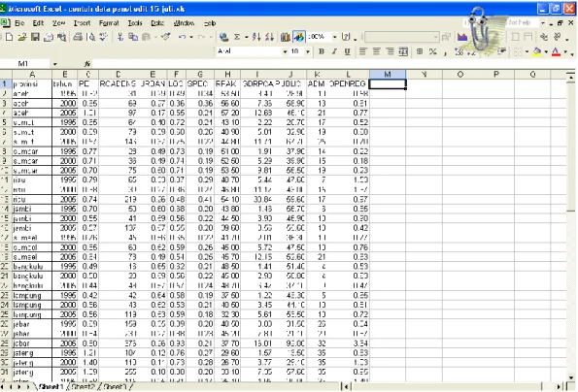The width and height of the screenshot is (578, 392).
Task: Run the Spelling check tool
Action: 104,37
